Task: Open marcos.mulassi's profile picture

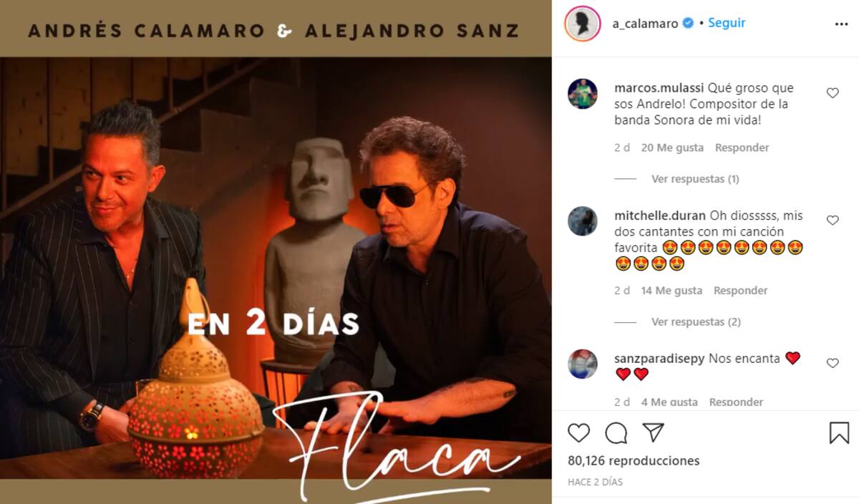Action: tap(582, 94)
